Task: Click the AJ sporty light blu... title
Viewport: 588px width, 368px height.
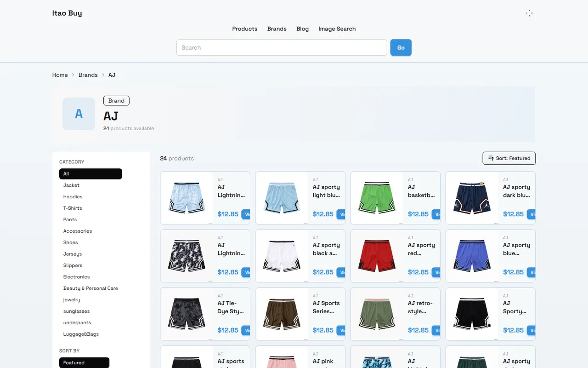Action: coord(327,191)
